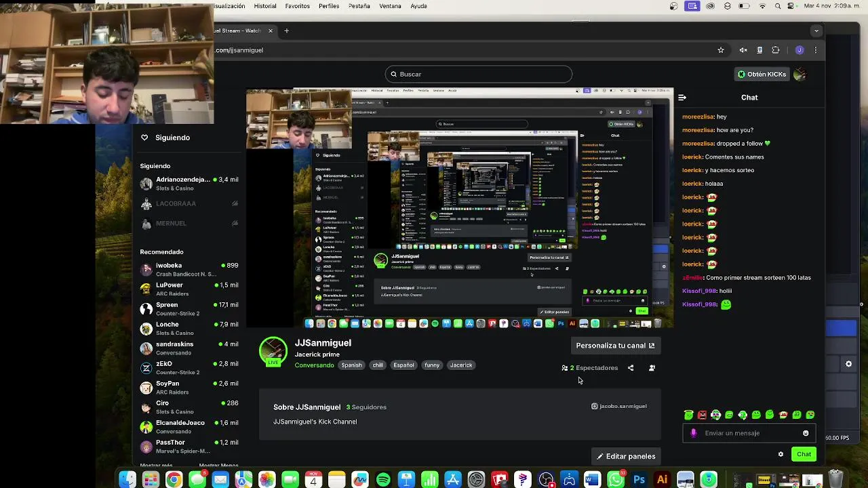Close the Stream - Watch browser tab

coord(270,30)
